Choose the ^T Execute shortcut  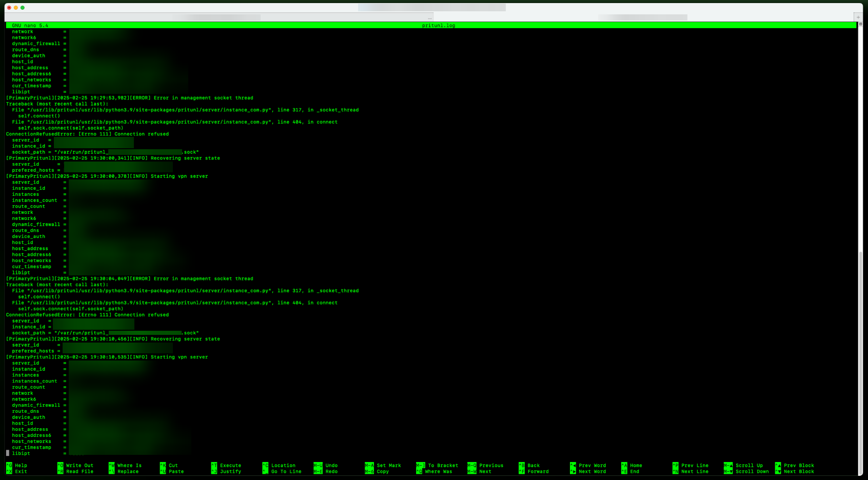point(226,466)
